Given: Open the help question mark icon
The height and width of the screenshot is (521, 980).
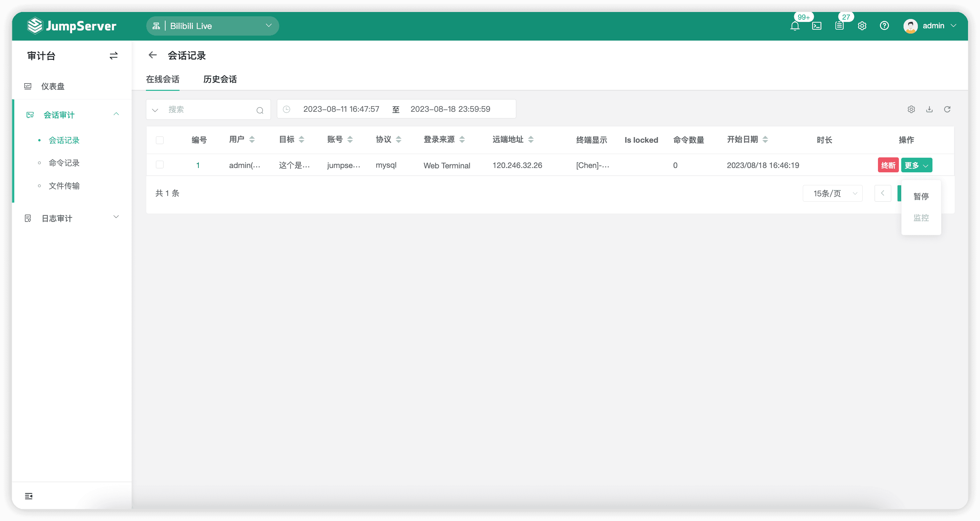Looking at the screenshot, I should tap(885, 26).
